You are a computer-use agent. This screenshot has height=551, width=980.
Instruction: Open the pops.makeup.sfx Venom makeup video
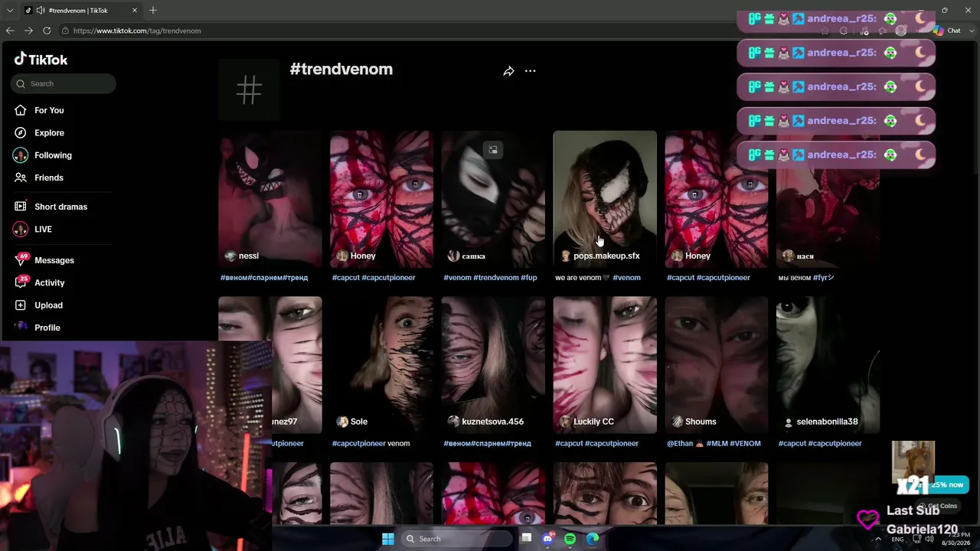pyautogui.click(x=605, y=199)
